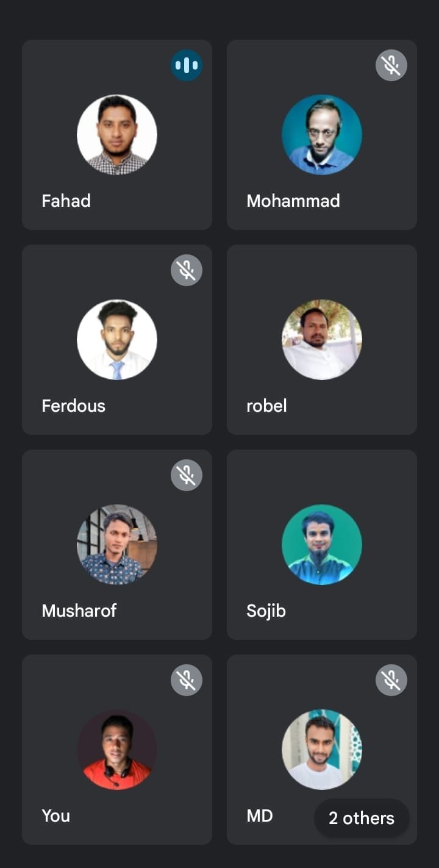Click the Mohammad name label
439x868 pixels.
pos(293,201)
